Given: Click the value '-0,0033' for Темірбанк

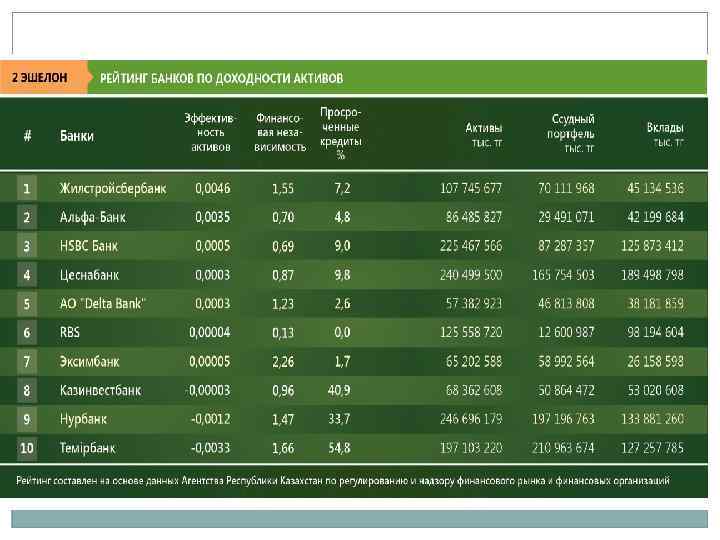Looking at the screenshot, I should click(x=210, y=448).
